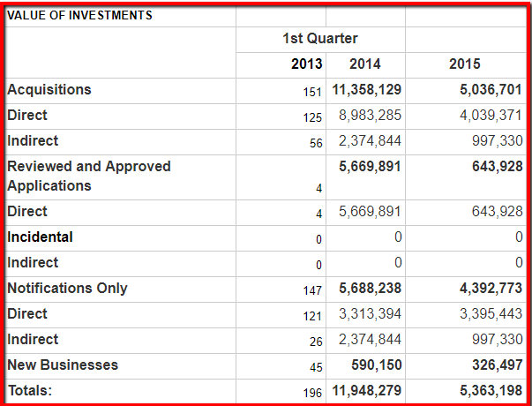
Task: Click the VALUE OF INVESTMENTS title cell
Action: tap(80, 15)
